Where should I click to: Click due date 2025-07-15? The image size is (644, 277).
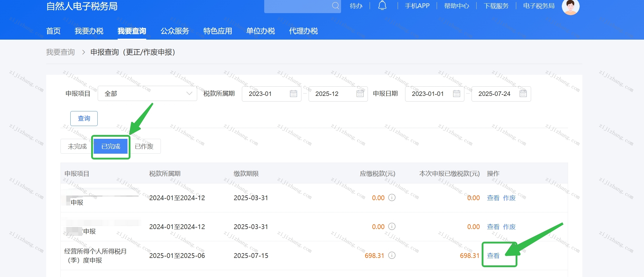[251, 256]
